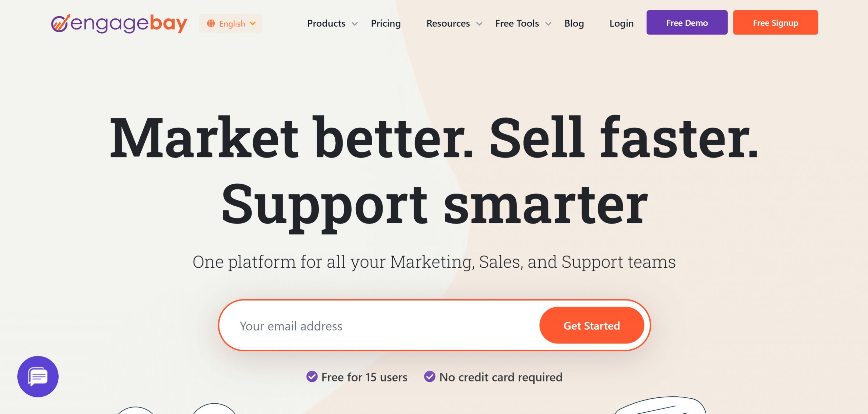Click the globe icon beside English

tap(211, 23)
